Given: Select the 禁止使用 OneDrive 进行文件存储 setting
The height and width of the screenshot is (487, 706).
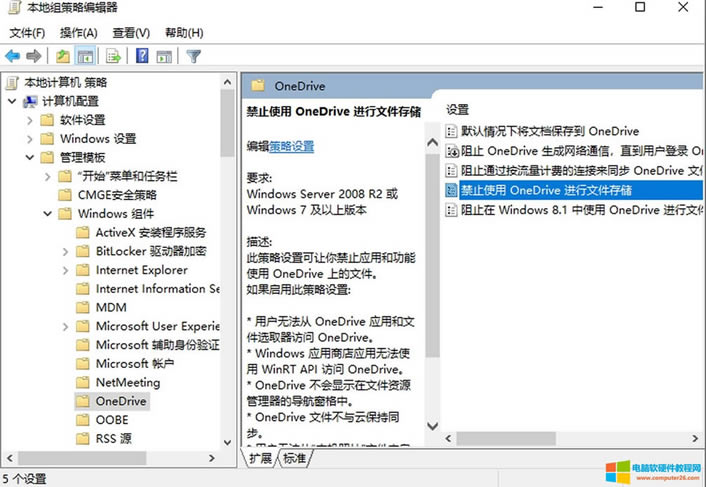Looking at the screenshot, I should pyautogui.click(x=546, y=190).
